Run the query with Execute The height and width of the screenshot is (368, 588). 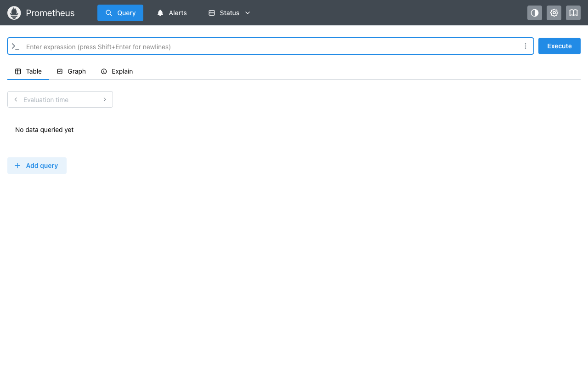pos(560,46)
